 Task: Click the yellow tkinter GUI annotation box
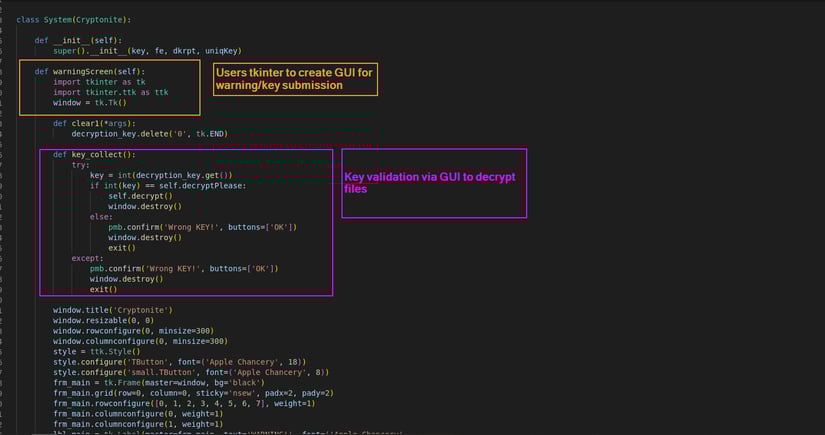pos(294,79)
